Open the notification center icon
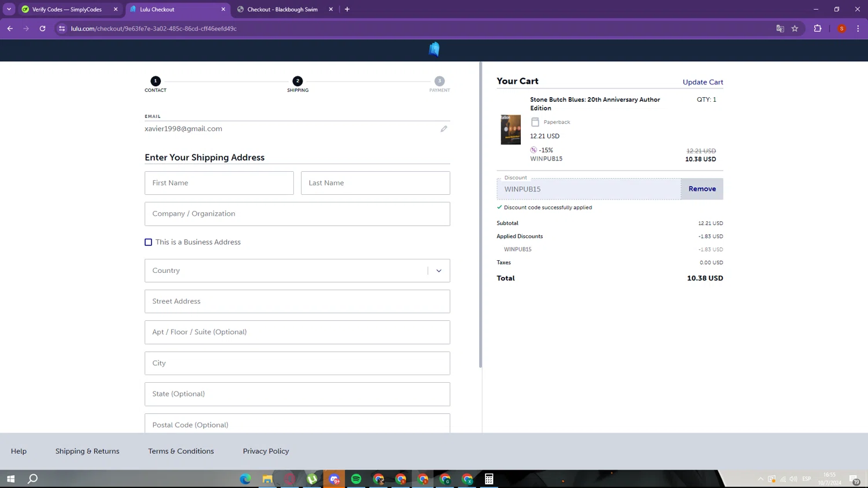The height and width of the screenshot is (488, 868). click(x=855, y=479)
